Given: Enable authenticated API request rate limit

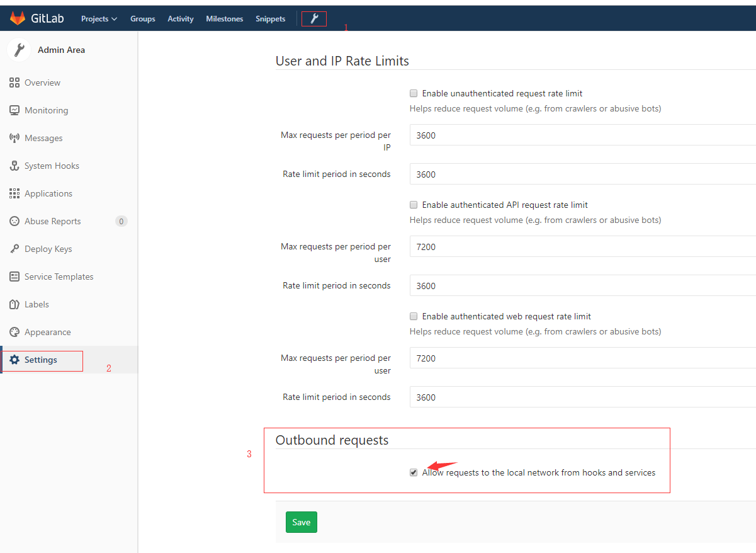Looking at the screenshot, I should (x=414, y=205).
